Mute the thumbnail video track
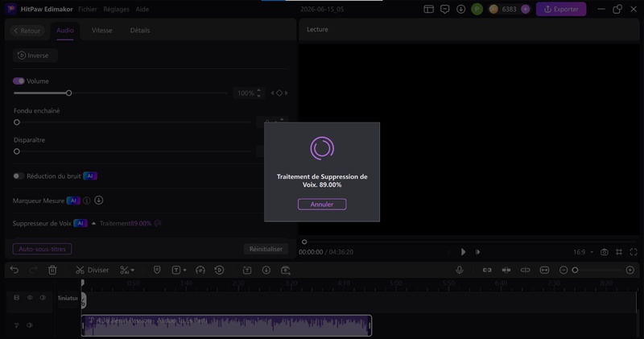Screen dimensions: 644x339 pos(43,297)
